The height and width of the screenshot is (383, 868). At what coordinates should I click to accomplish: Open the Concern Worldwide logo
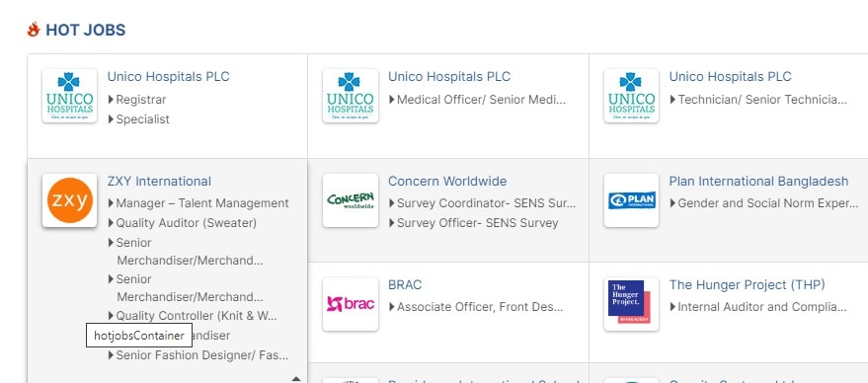[351, 200]
